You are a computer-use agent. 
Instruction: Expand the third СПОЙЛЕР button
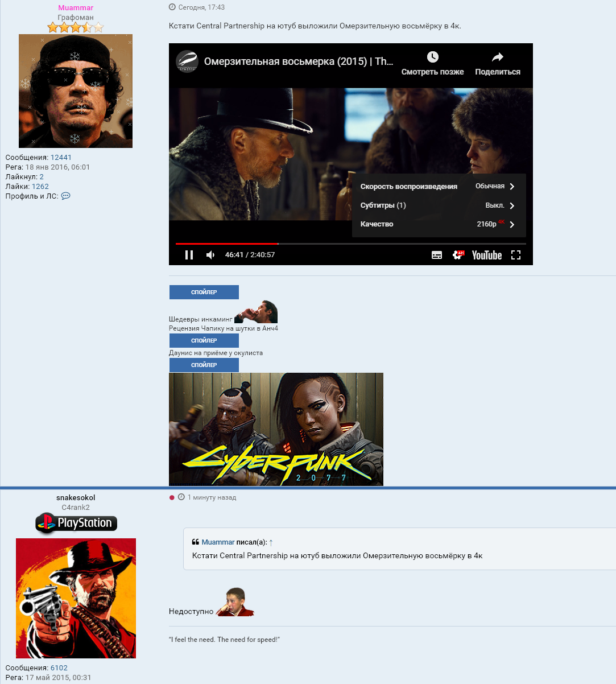point(204,365)
